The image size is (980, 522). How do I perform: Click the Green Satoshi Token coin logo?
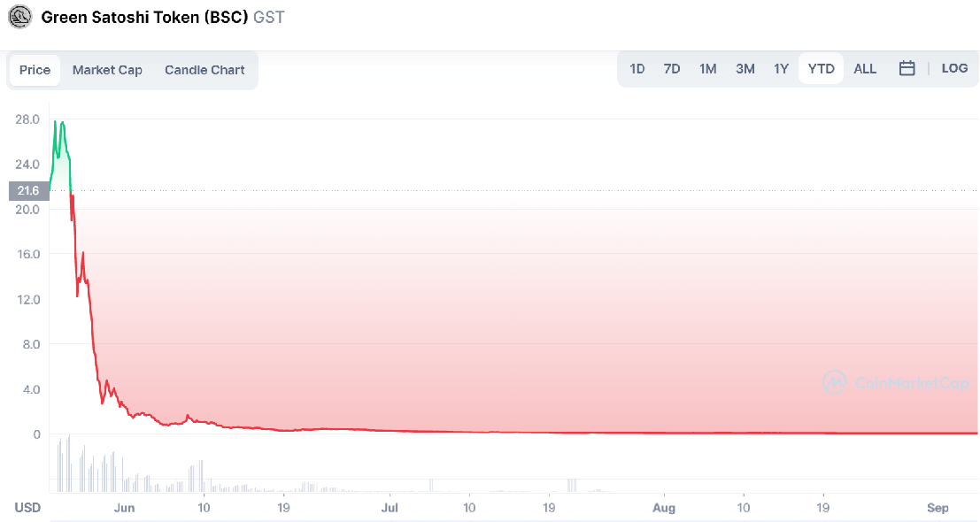coord(19,17)
